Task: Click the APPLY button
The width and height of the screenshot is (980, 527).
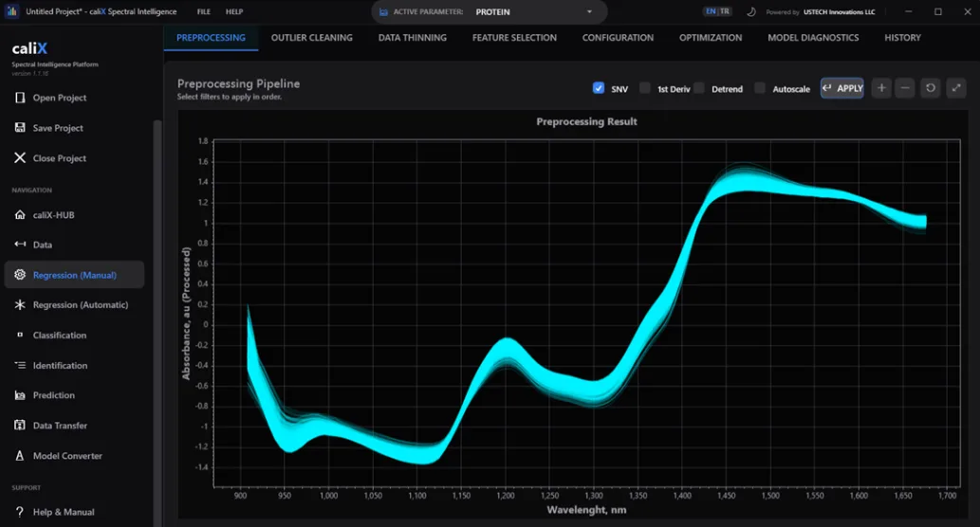Action: (842, 88)
